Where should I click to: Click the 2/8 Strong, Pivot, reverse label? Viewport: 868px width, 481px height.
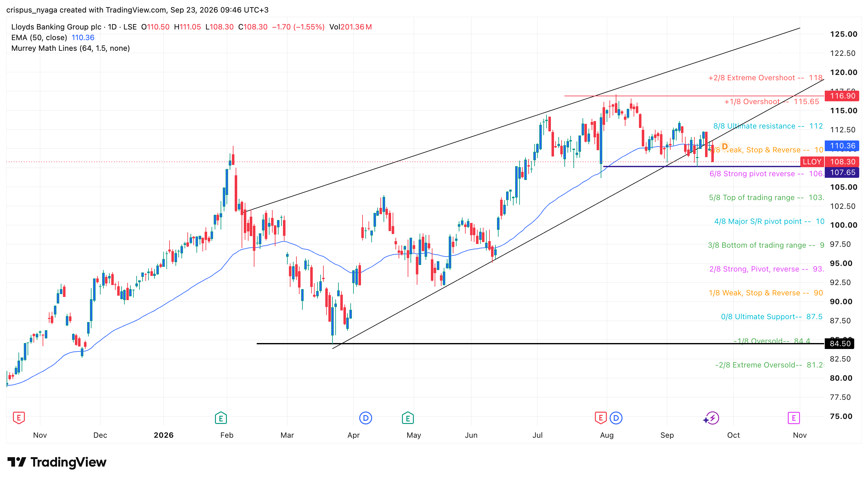coord(766,269)
